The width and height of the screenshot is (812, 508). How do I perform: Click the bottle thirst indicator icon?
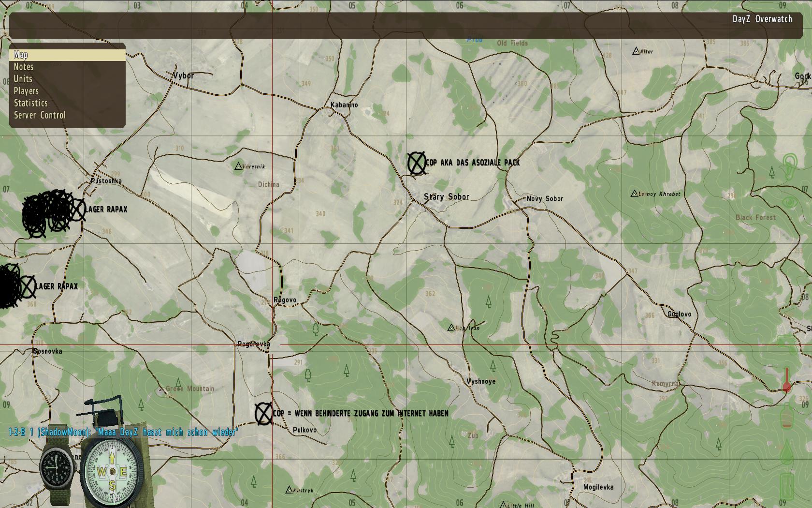(787, 415)
